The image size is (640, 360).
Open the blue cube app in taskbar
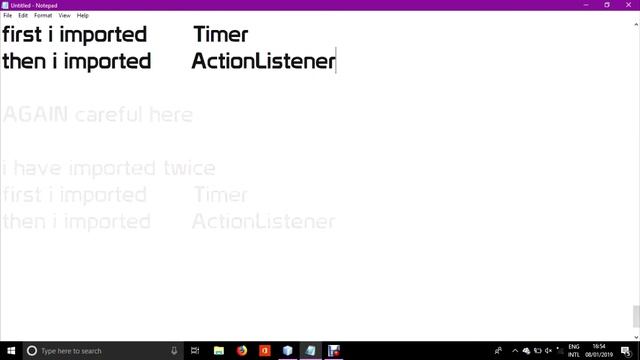coord(288,351)
